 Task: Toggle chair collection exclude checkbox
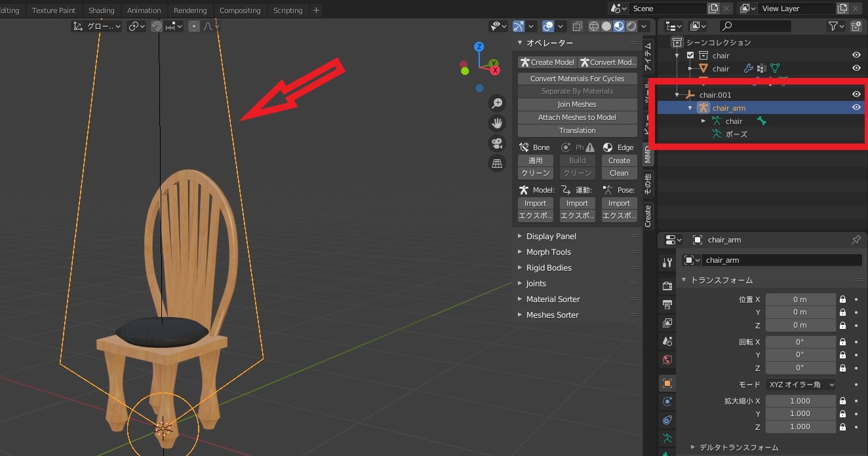[690, 56]
